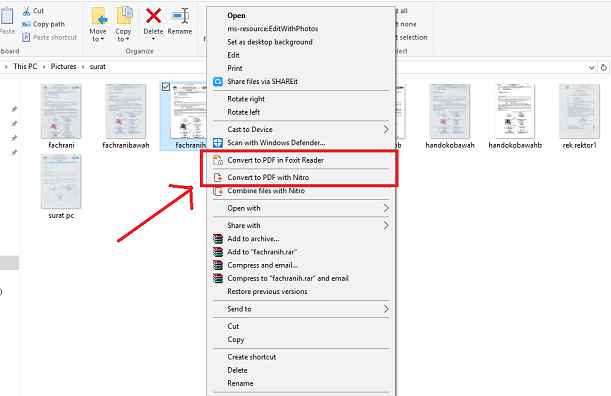Select the handokobawahb image thumbnail
Image resolution: width=611 pixels, height=396 pixels.
[515, 111]
